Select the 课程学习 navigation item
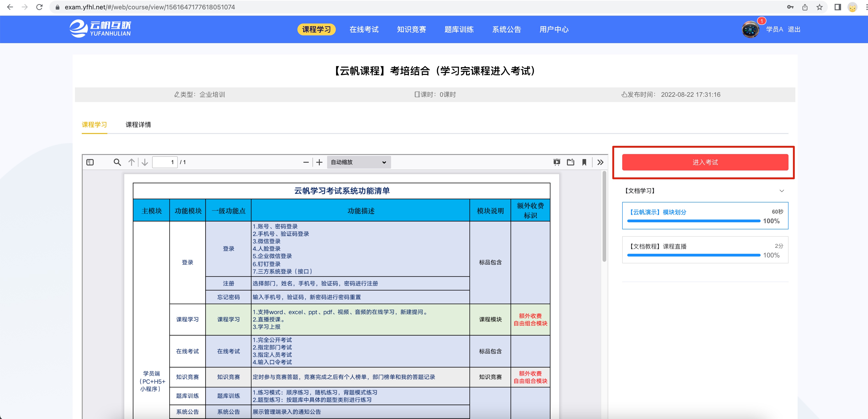This screenshot has height=419, width=868. (x=316, y=29)
